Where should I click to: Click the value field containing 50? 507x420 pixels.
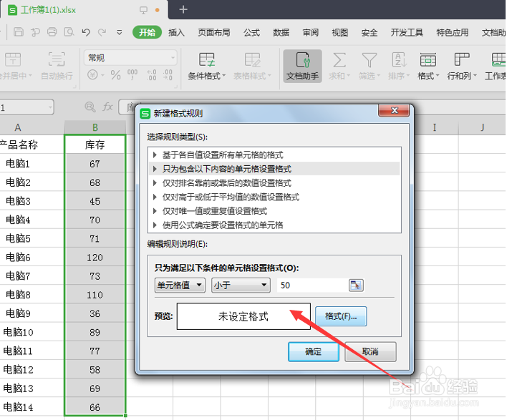[312, 285]
